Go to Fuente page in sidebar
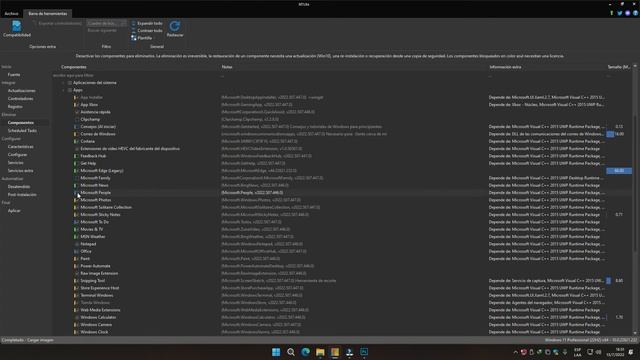The width and height of the screenshot is (640, 360). (x=14, y=75)
